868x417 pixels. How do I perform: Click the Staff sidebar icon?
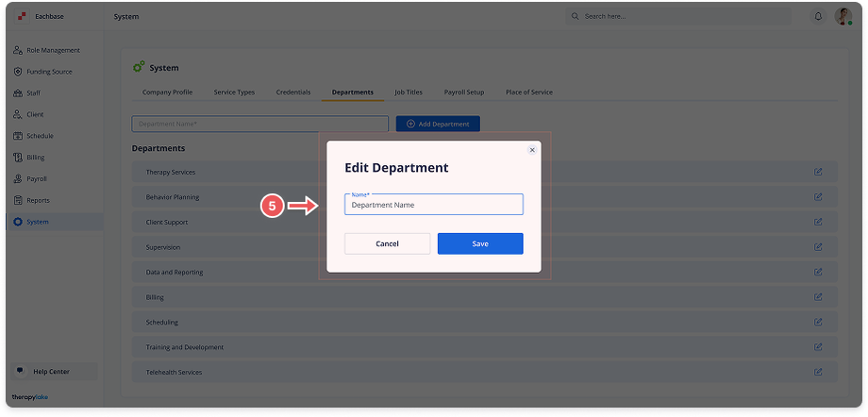[18, 93]
